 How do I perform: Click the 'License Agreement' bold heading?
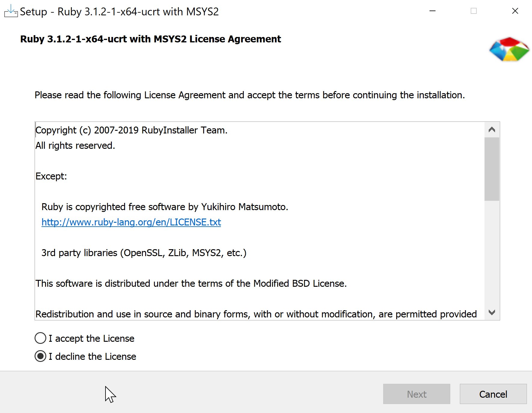151,39
